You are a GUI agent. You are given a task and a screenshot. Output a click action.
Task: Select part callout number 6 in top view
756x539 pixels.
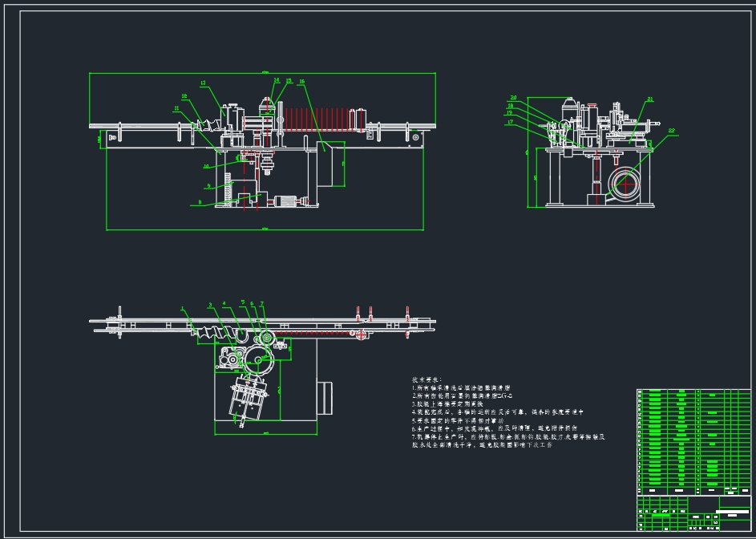coord(252,304)
